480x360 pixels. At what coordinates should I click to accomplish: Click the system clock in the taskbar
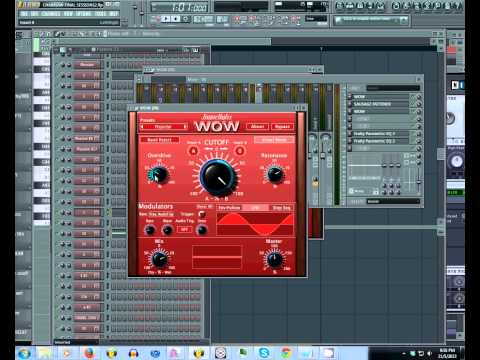pos(447,353)
